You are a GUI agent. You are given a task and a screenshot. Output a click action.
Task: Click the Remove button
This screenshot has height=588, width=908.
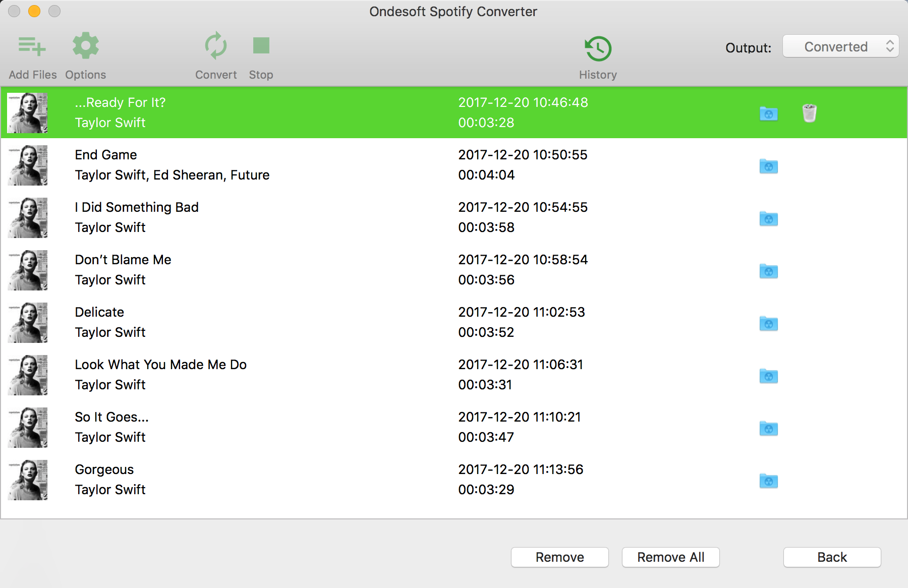(x=560, y=557)
